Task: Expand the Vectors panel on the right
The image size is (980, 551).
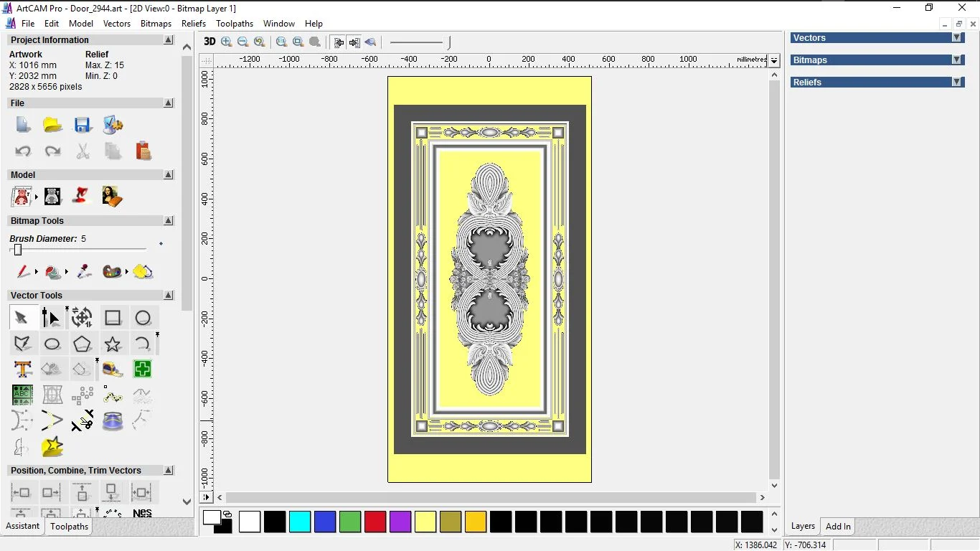Action: tap(956, 38)
